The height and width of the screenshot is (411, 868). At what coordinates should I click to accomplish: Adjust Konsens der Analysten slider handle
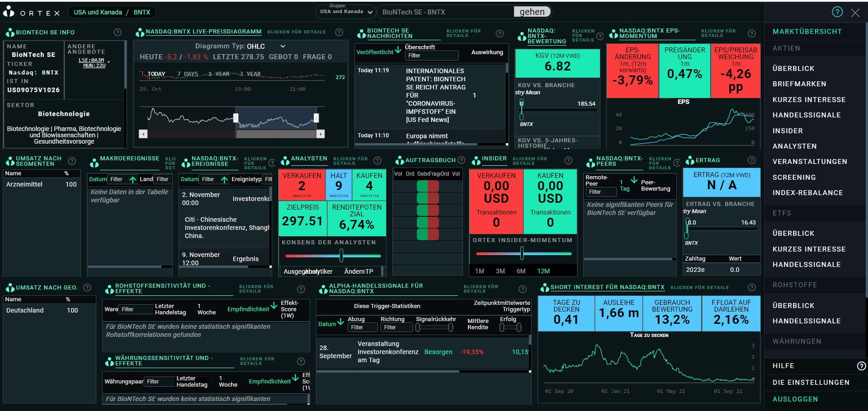click(x=341, y=256)
